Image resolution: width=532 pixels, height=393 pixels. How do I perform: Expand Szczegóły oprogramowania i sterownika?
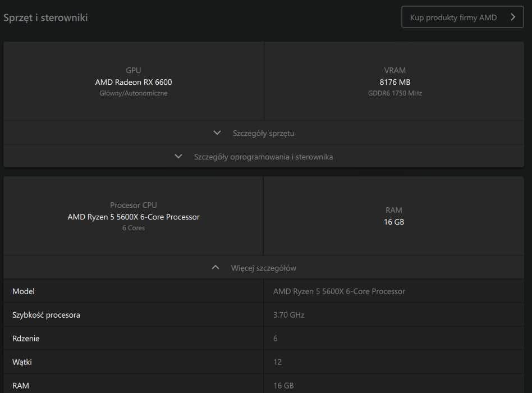264,157
